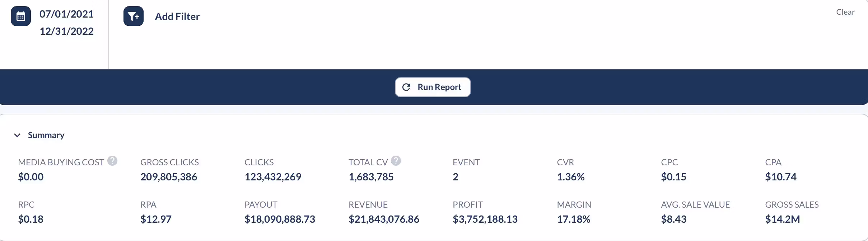Click the Summary section heading

pos(46,135)
